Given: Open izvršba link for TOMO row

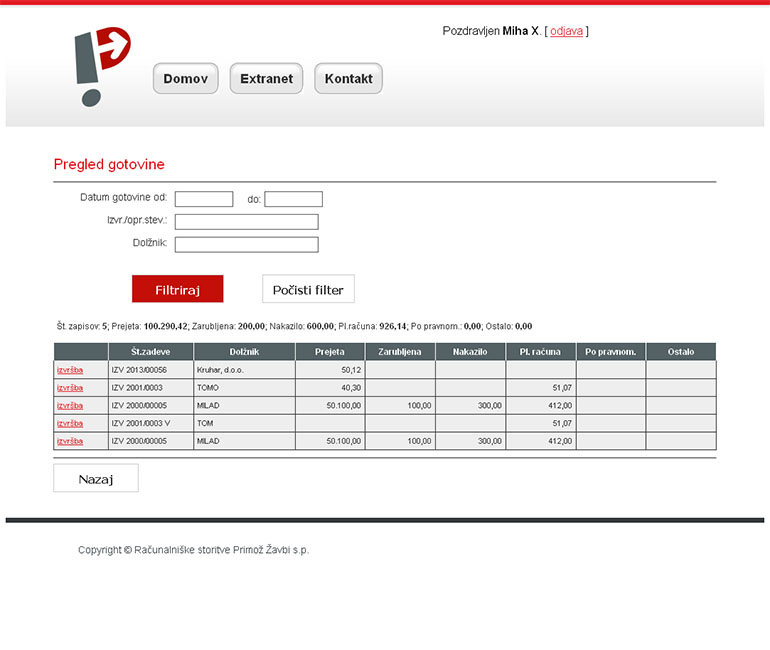Looking at the screenshot, I should (x=70, y=388).
